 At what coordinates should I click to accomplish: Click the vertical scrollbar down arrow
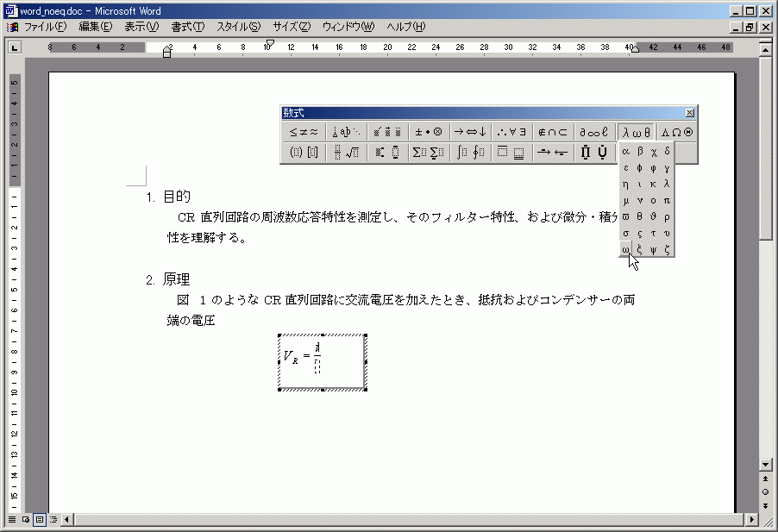point(765,464)
